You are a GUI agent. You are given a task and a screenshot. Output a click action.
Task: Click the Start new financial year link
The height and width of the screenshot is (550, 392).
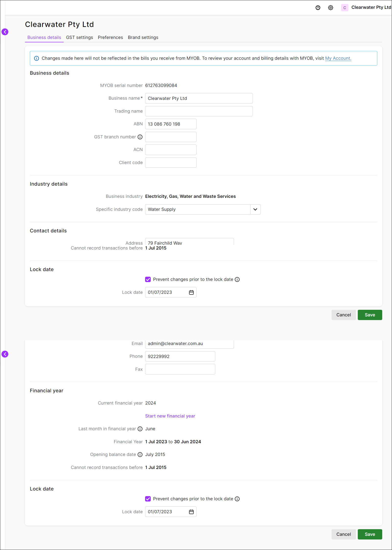pos(170,416)
